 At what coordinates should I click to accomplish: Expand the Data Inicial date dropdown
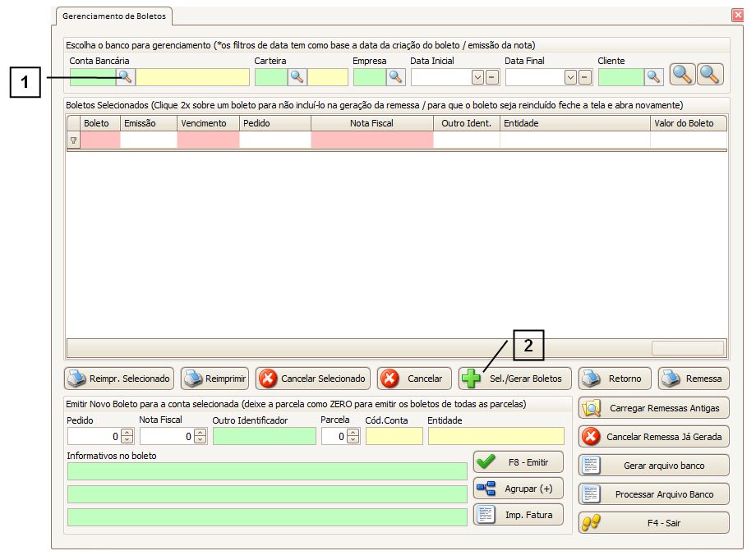pos(477,77)
